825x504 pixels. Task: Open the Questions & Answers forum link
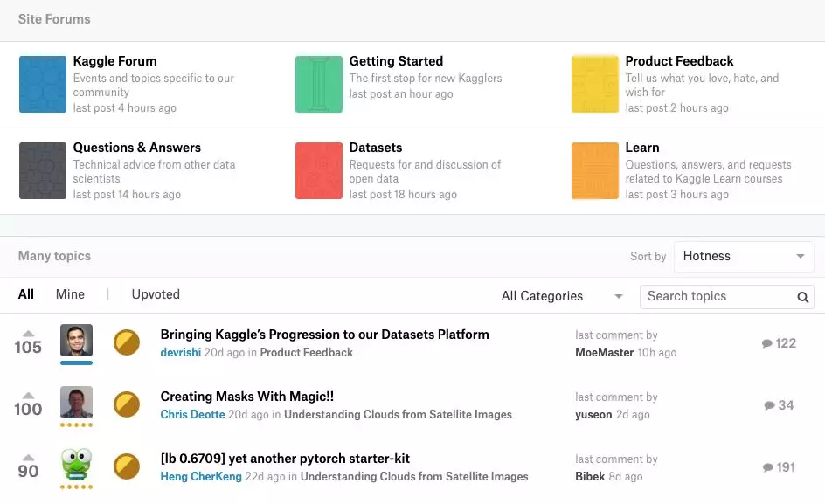coord(137,148)
